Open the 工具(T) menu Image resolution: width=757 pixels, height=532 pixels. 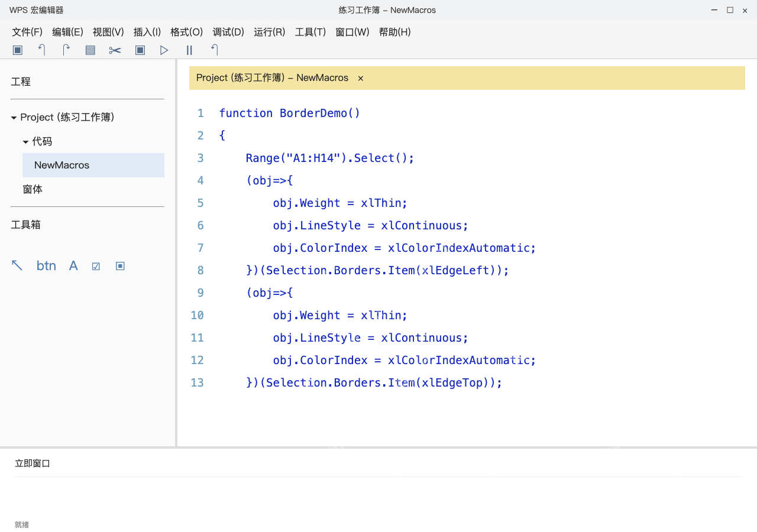310,32
